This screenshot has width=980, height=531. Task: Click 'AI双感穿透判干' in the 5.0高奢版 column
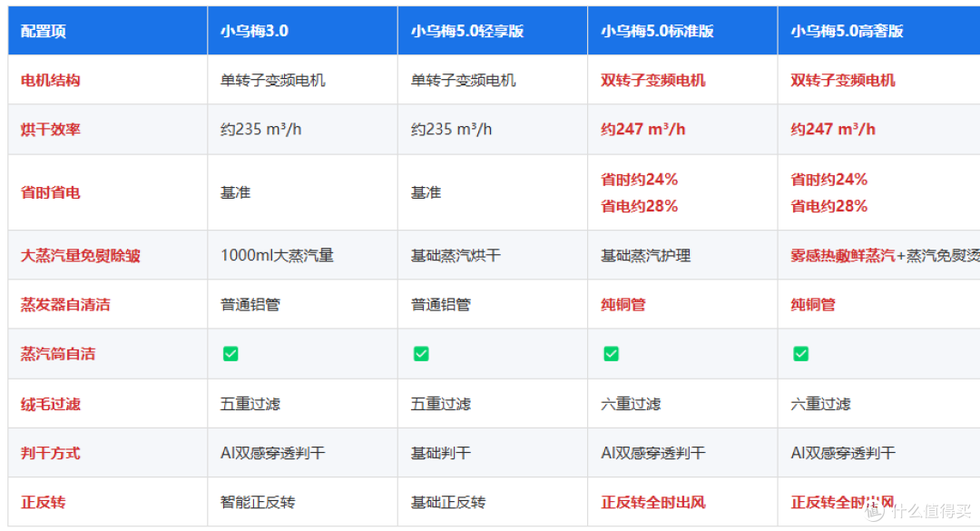[x=843, y=453]
